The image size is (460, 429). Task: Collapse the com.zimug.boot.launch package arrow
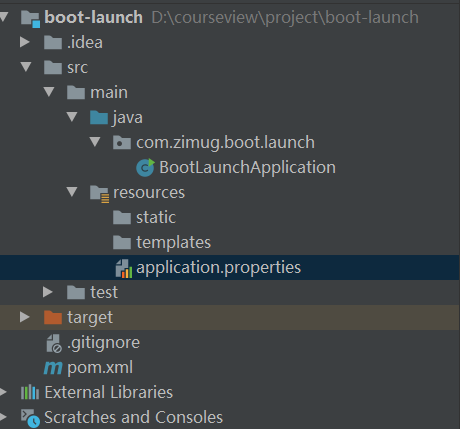(95, 142)
